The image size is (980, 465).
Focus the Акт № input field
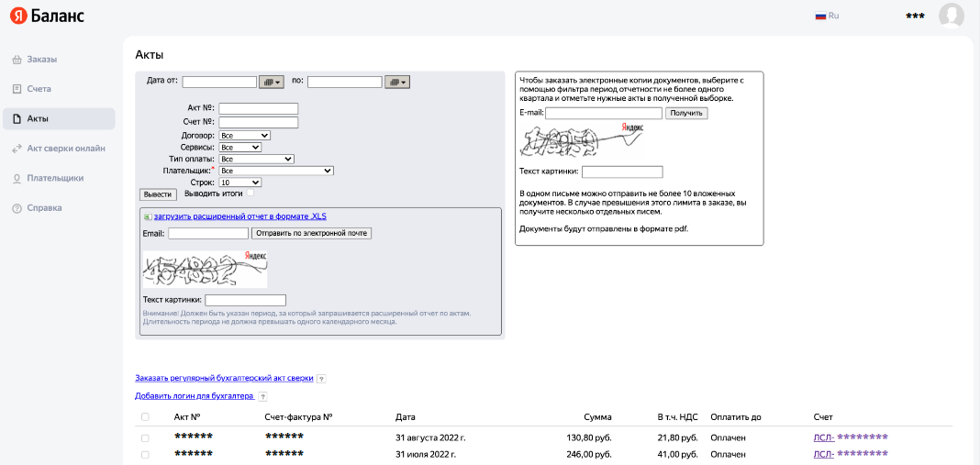(x=258, y=108)
